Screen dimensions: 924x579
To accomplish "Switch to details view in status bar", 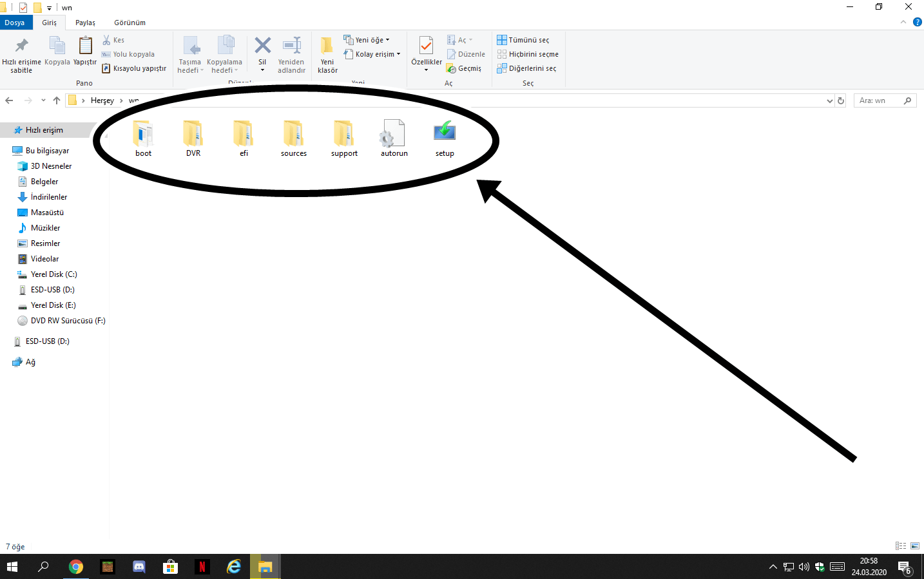I will [x=901, y=546].
